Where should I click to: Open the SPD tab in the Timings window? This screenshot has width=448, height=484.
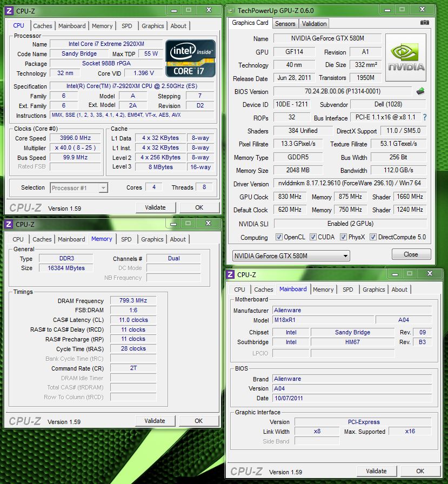click(x=126, y=239)
